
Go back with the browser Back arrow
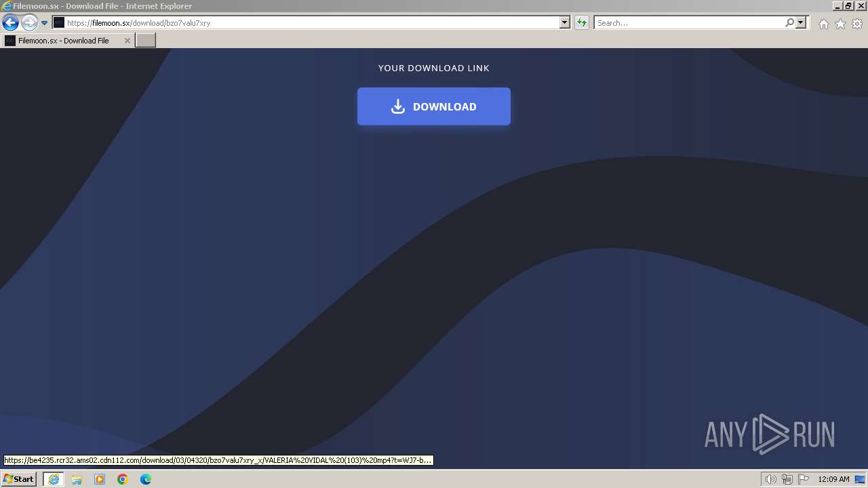[x=10, y=23]
